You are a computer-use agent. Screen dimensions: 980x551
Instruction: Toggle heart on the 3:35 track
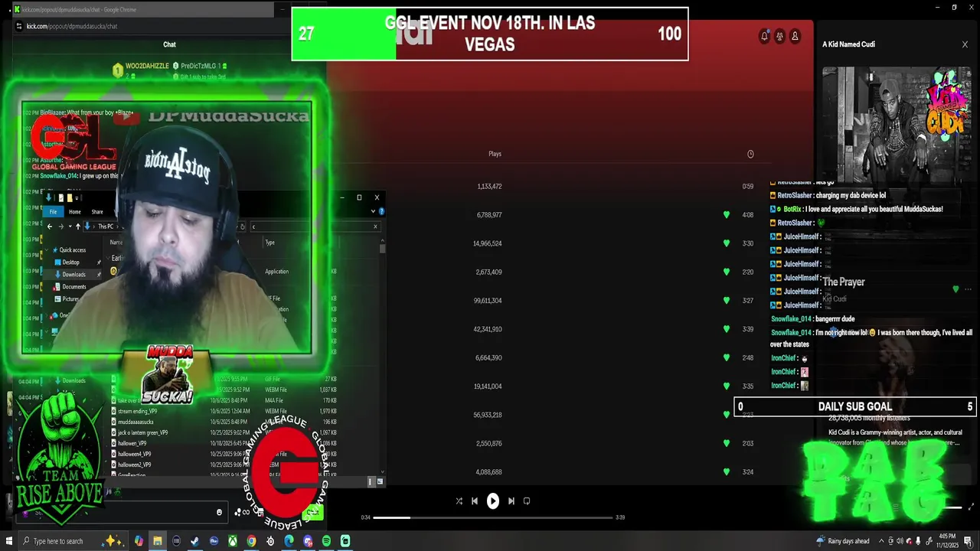pyautogui.click(x=727, y=386)
